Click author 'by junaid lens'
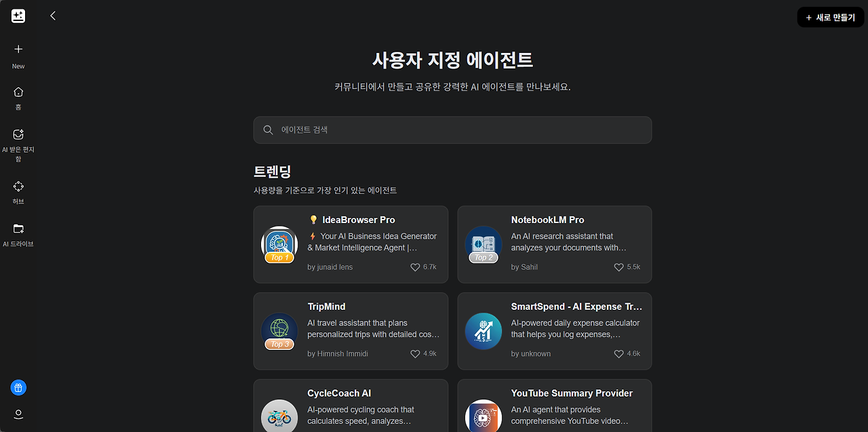 [330, 267]
